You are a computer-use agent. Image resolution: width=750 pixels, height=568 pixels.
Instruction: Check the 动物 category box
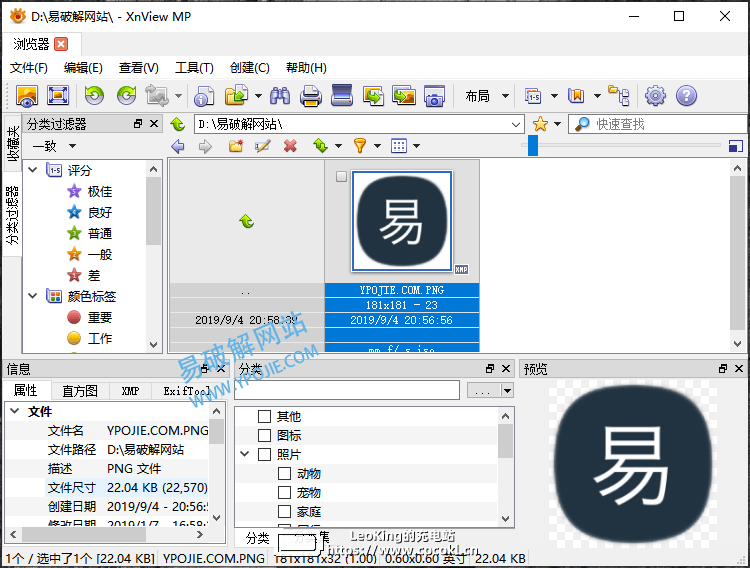(285, 473)
